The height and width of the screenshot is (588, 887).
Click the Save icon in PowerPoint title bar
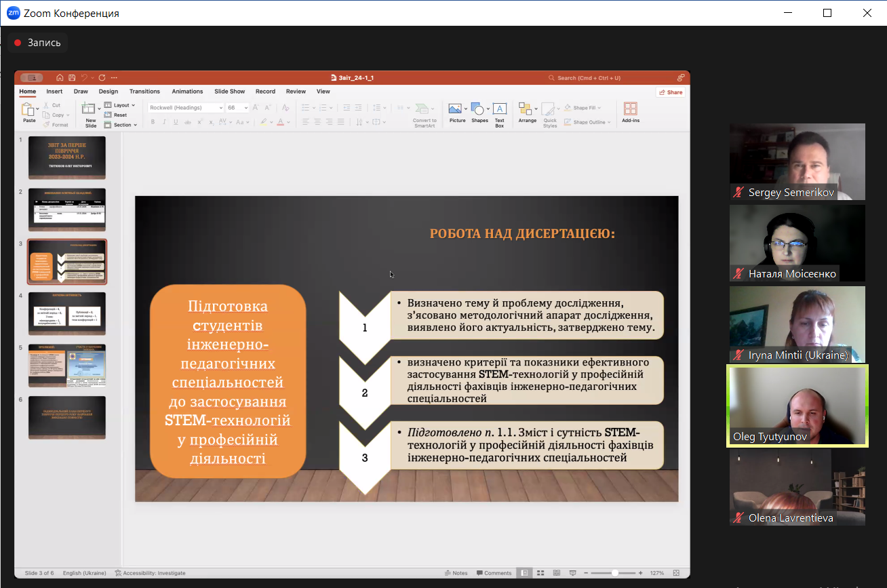pyautogui.click(x=72, y=78)
